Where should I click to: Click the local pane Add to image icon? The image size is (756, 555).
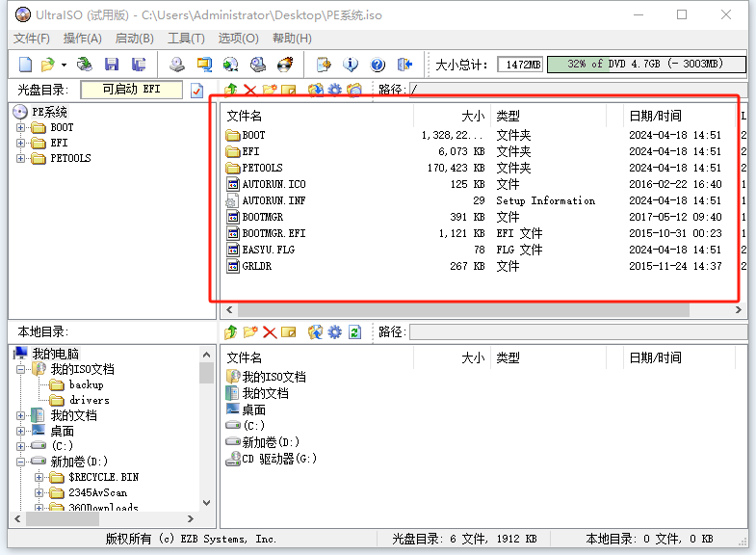(316, 332)
